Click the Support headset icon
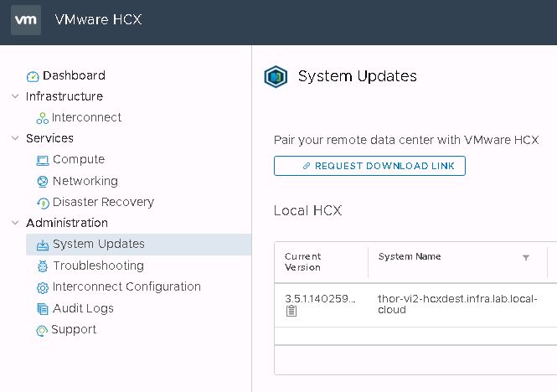 (x=42, y=331)
